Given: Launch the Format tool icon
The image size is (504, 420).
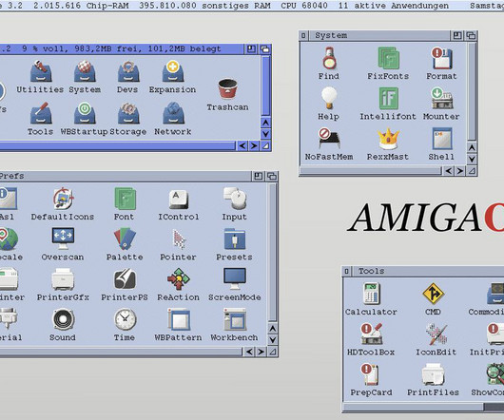Looking at the screenshot, I should point(441,58).
